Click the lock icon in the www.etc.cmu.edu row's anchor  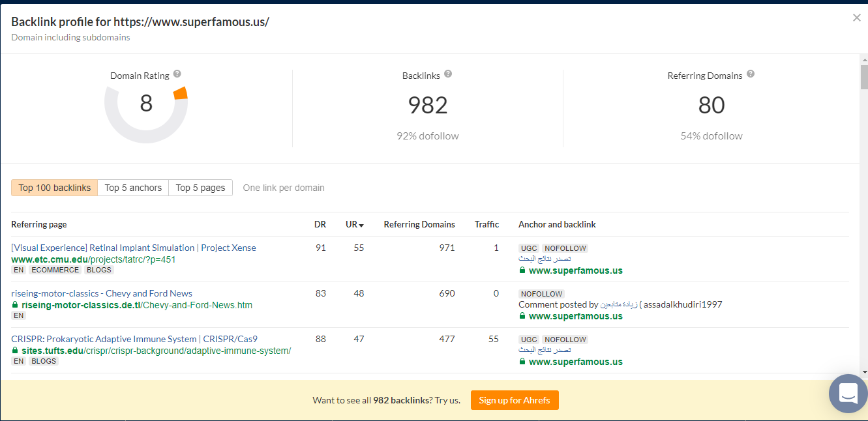(522, 270)
